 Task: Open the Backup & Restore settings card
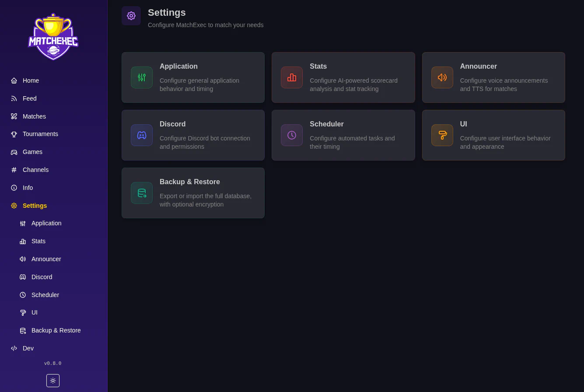coord(193,193)
